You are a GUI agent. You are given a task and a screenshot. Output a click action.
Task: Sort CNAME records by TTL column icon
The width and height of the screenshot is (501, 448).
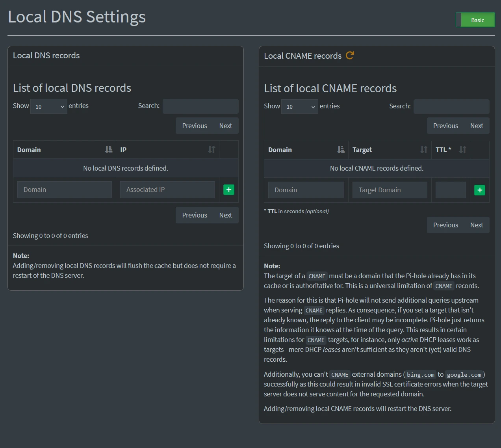pyautogui.click(x=463, y=150)
